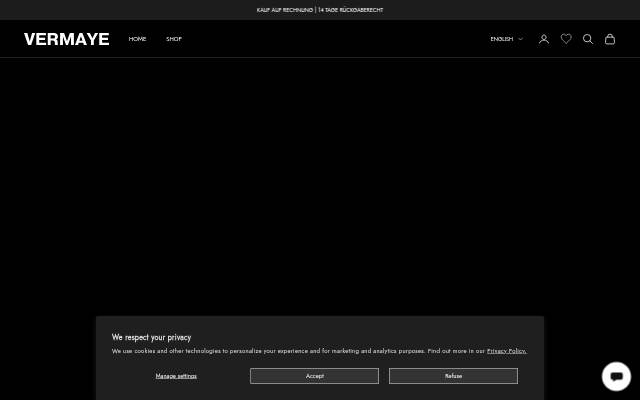Click the 'We respect your privacy' heading
The height and width of the screenshot is (400, 640).
pos(151,337)
